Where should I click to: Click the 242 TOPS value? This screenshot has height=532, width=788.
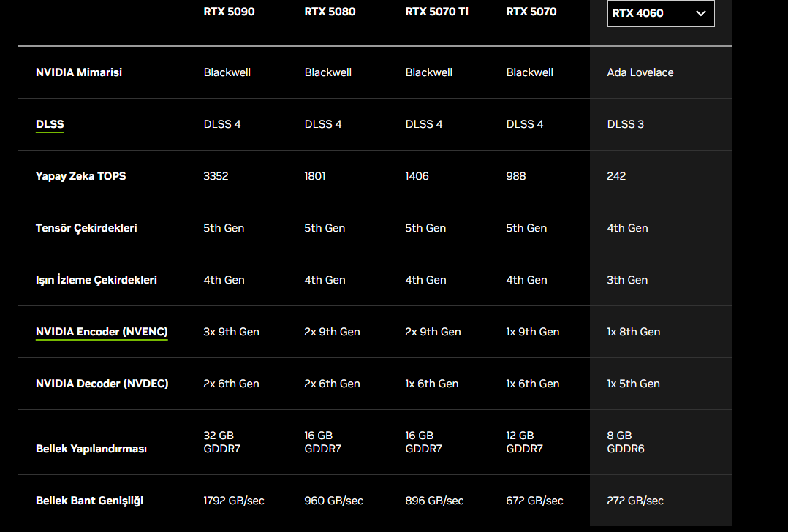617,176
